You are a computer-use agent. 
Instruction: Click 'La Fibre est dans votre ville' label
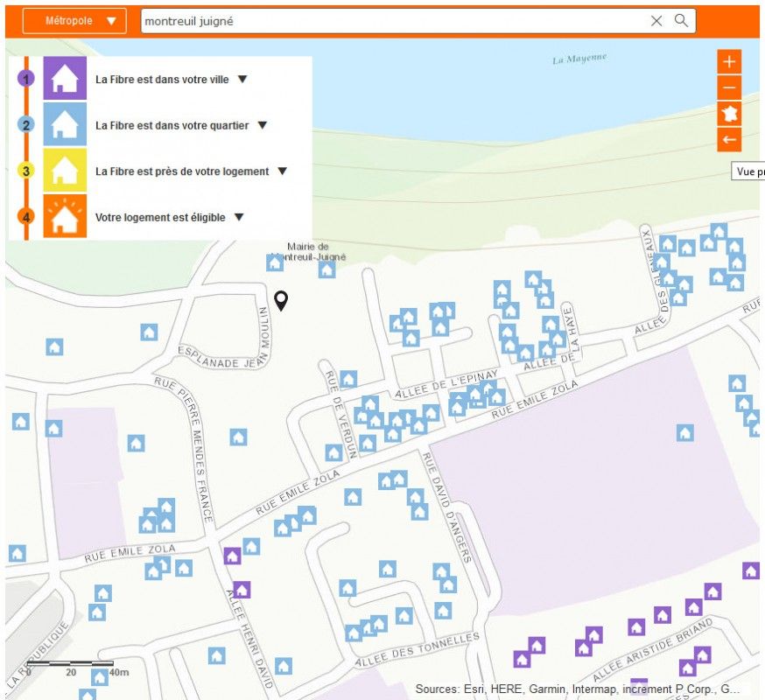pos(162,79)
